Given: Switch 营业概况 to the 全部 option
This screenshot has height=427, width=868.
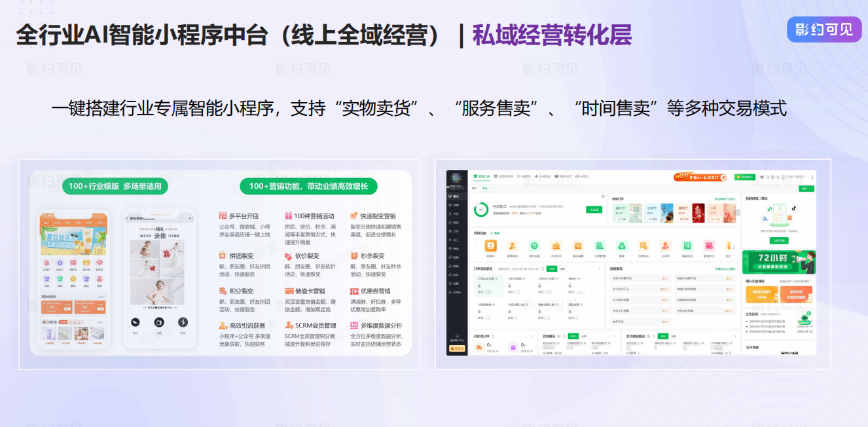Looking at the screenshot, I should [x=584, y=336].
